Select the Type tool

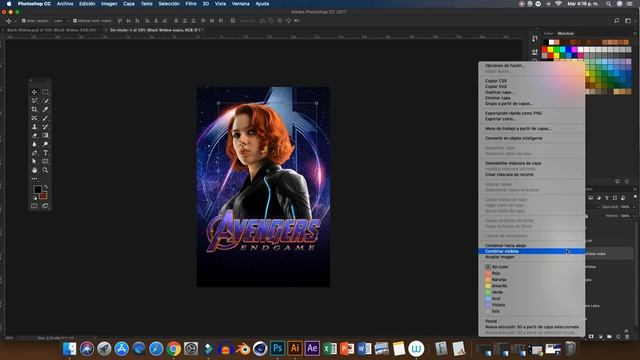pyautogui.click(x=45, y=153)
